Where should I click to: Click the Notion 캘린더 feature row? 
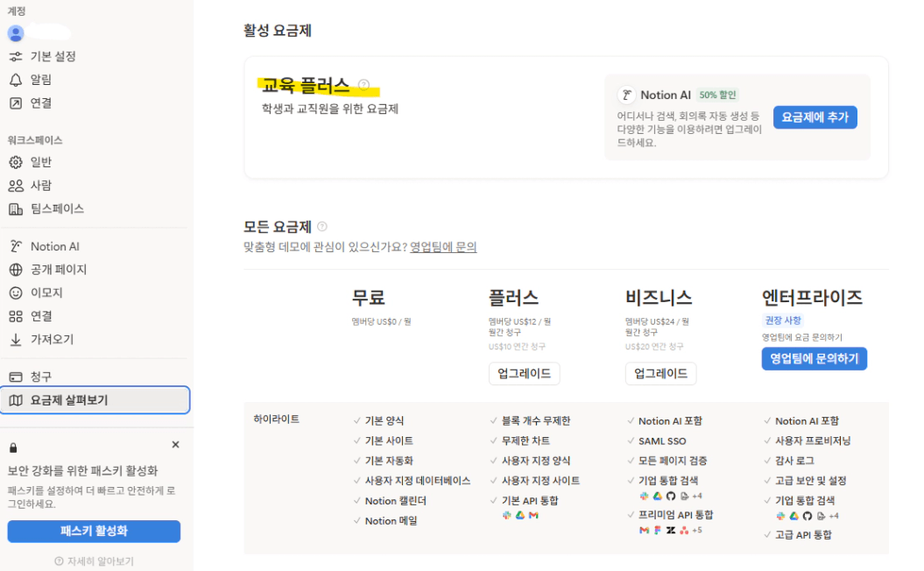pos(390,501)
